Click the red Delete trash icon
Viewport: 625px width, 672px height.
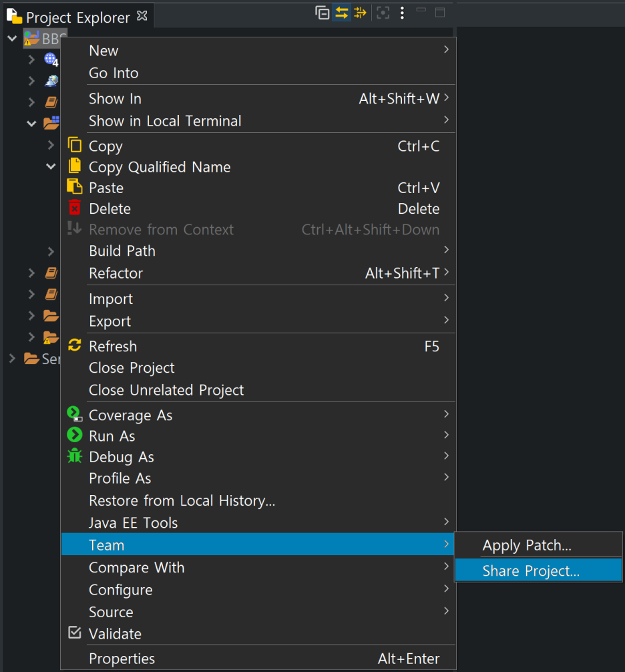[x=75, y=208]
